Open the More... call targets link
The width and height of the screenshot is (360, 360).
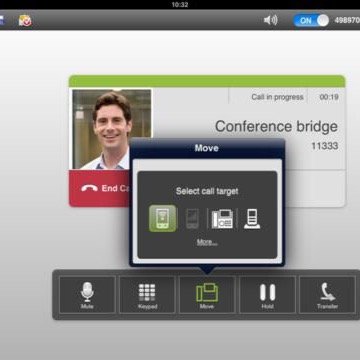[x=207, y=242]
